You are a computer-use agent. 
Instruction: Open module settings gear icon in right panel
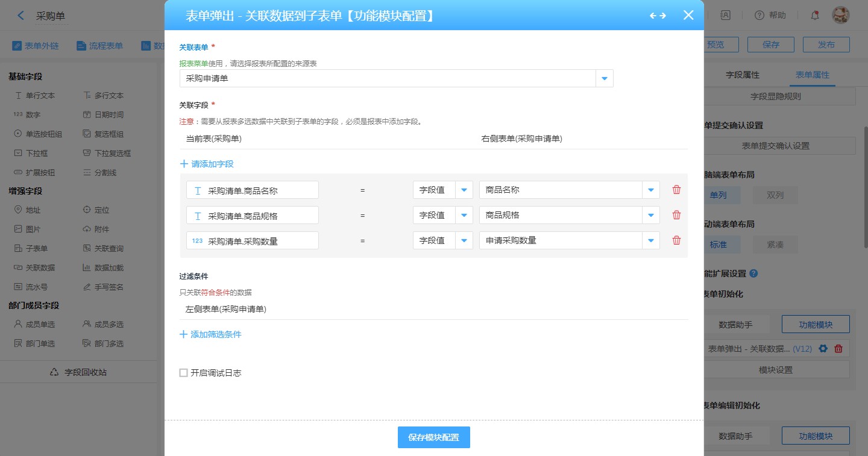click(823, 348)
